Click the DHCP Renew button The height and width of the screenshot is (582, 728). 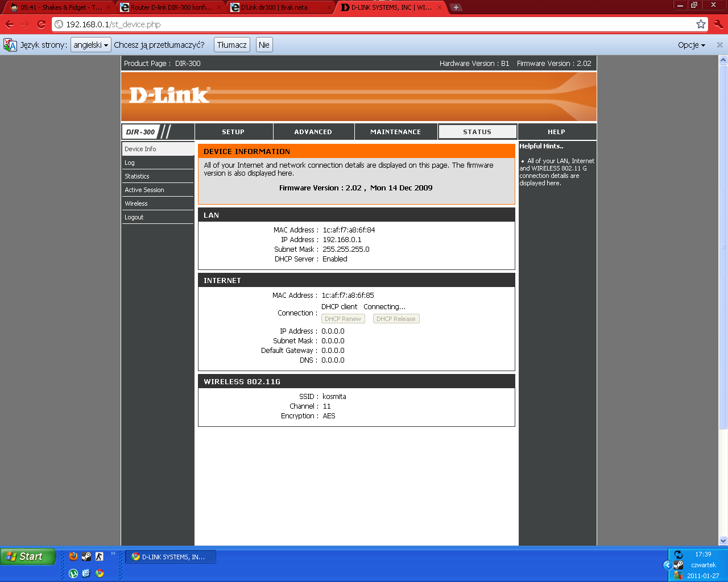(x=343, y=319)
